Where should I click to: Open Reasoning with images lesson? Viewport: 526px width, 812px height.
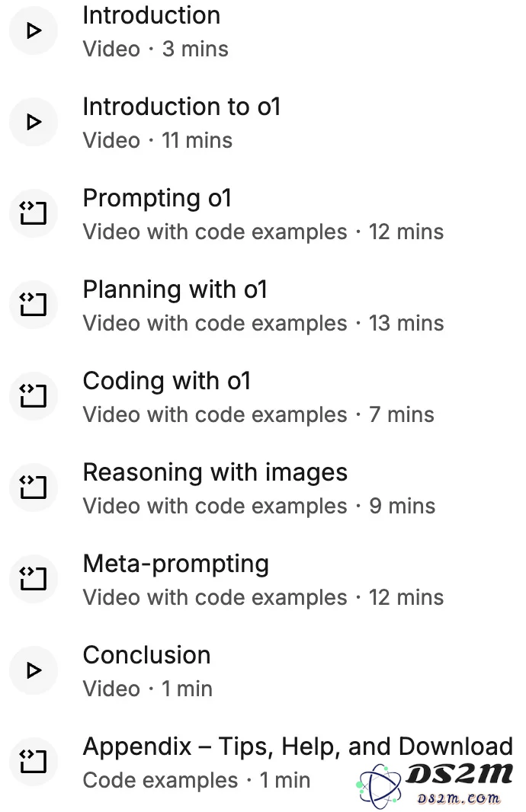[x=215, y=473]
